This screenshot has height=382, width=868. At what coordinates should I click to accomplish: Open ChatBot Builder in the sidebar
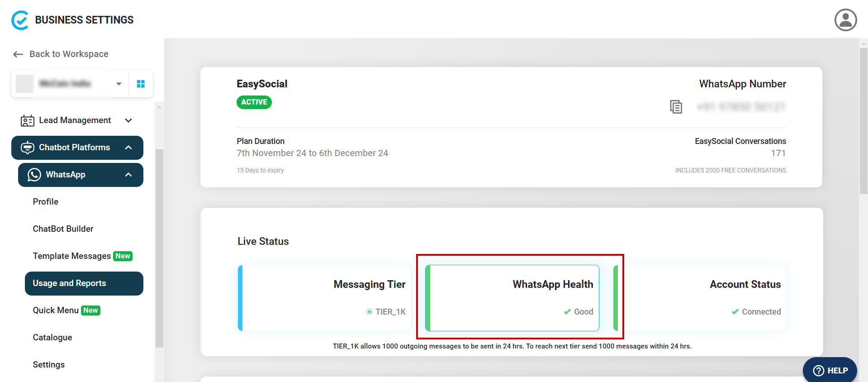coord(63,229)
